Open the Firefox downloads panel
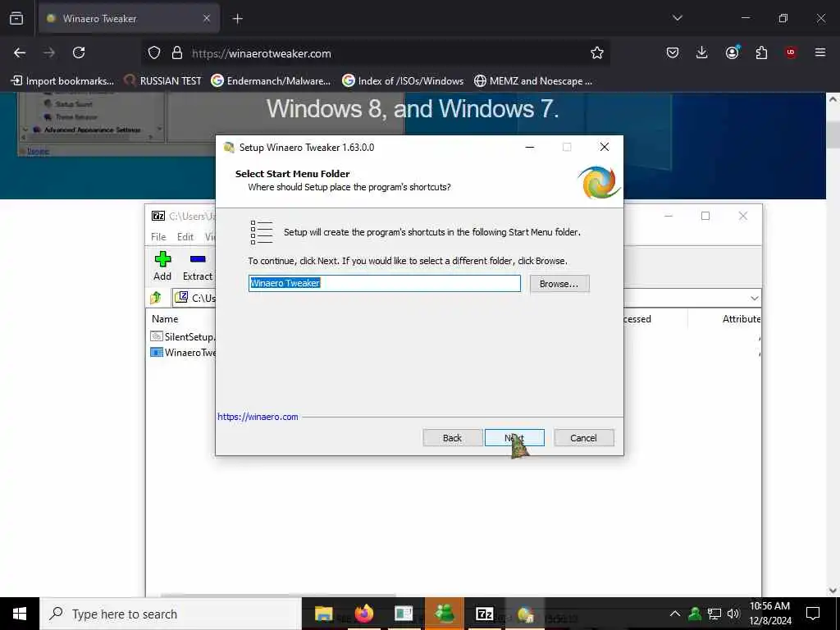The width and height of the screenshot is (840, 630). [702, 52]
